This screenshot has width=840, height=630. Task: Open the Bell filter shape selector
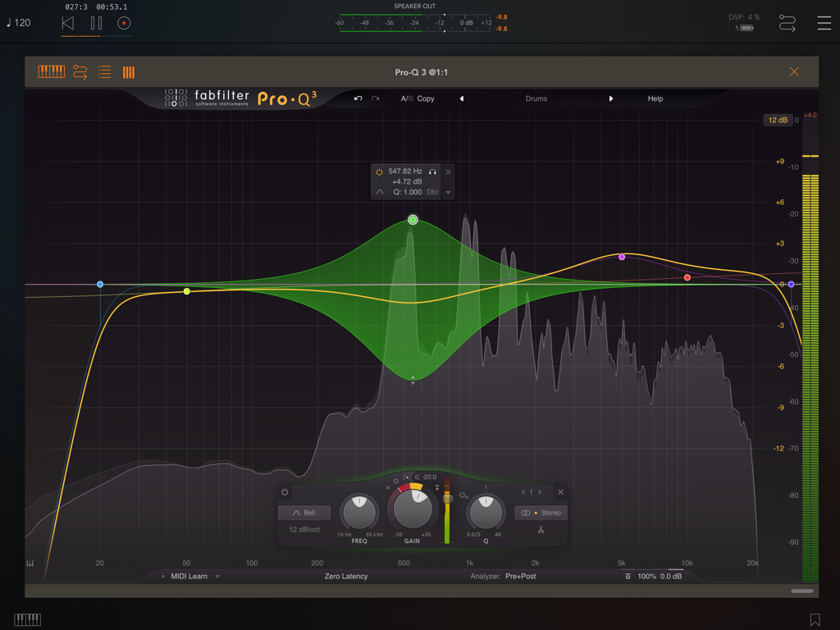pos(304,511)
